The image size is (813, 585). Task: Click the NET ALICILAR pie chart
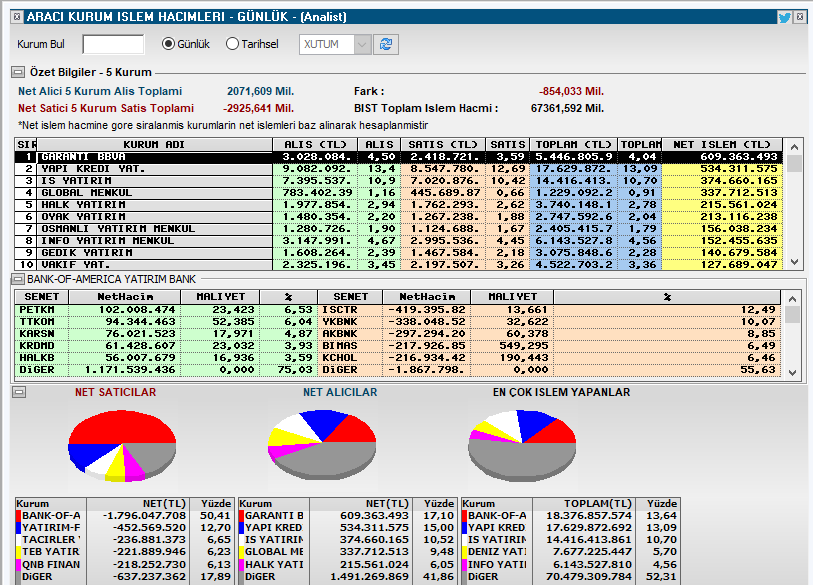click(322, 445)
